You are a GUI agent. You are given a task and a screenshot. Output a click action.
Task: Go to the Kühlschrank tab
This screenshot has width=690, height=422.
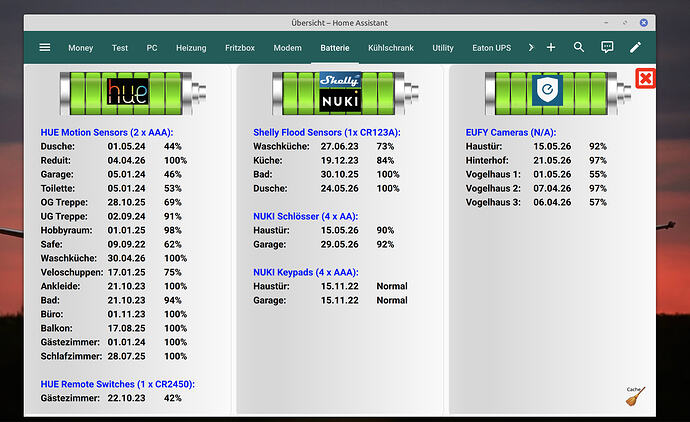(391, 48)
